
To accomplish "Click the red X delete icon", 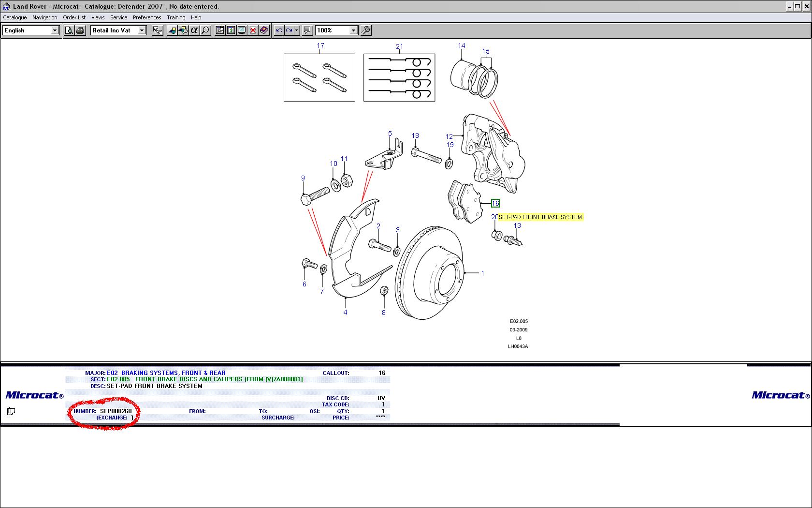I will point(253,30).
